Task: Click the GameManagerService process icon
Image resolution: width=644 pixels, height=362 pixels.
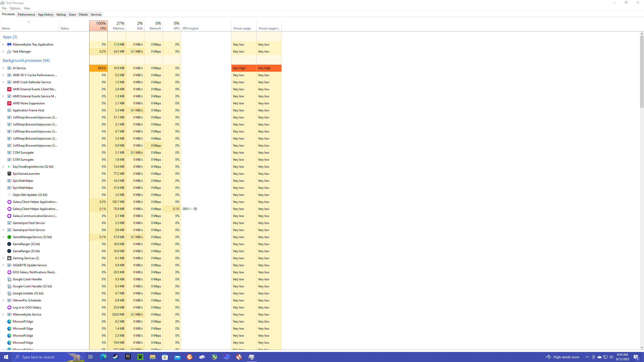Action: [9, 237]
